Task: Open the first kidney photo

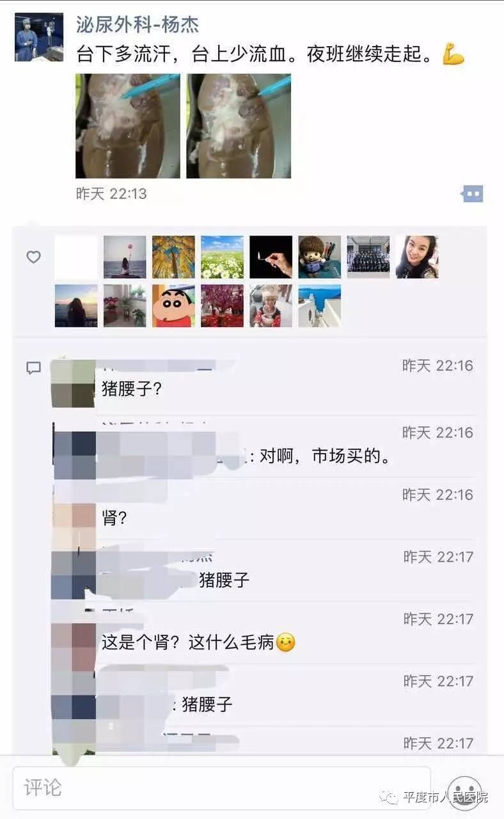Action: (128, 126)
